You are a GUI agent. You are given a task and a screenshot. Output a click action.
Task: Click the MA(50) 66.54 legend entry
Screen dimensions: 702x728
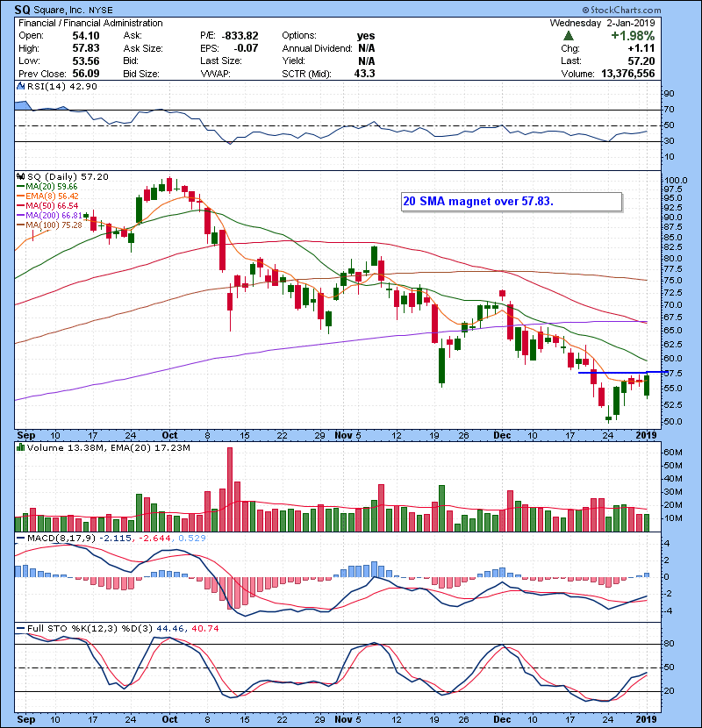[x=47, y=205]
